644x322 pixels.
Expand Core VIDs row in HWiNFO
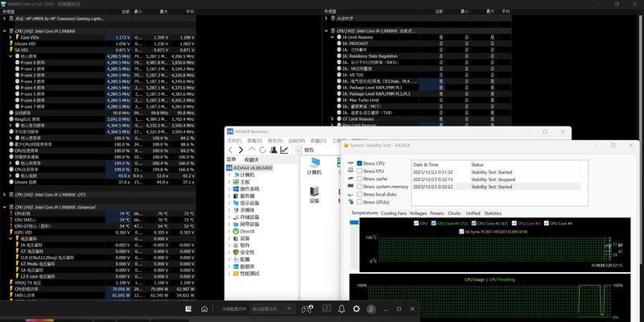[10, 37]
